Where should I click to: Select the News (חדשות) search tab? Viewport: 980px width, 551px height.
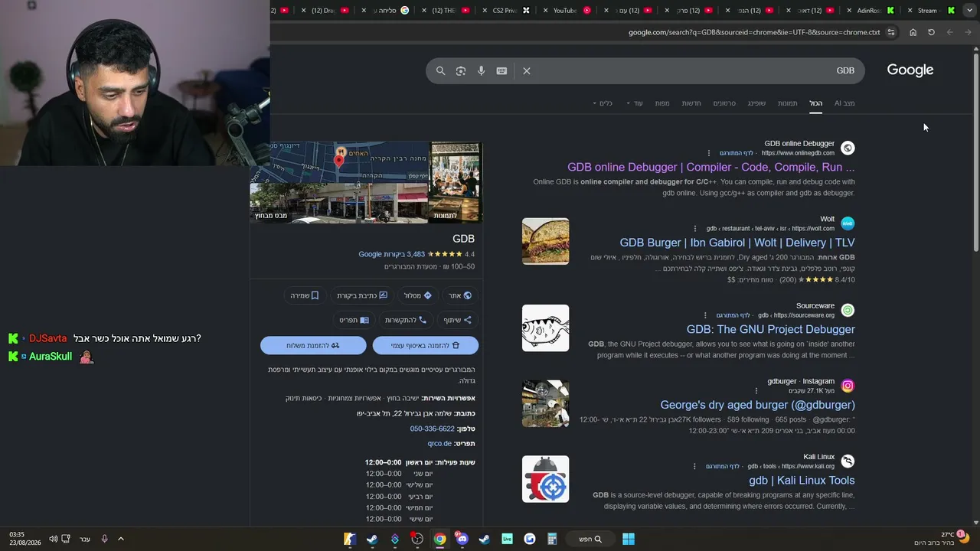[x=691, y=103]
